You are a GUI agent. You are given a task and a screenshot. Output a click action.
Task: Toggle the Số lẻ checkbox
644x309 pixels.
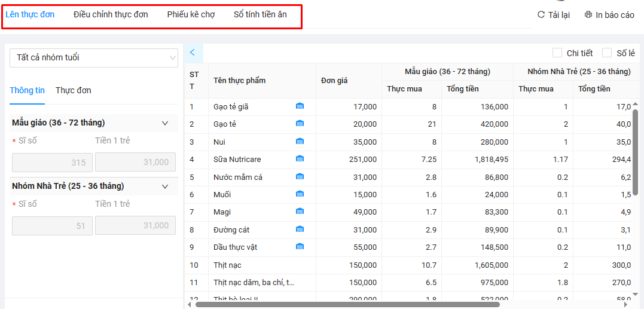pos(607,53)
